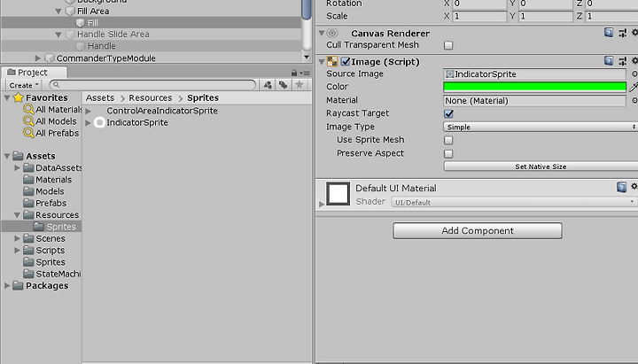The height and width of the screenshot is (364, 638).
Task: Open Image (Script) help reference icon
Action: 609,61
